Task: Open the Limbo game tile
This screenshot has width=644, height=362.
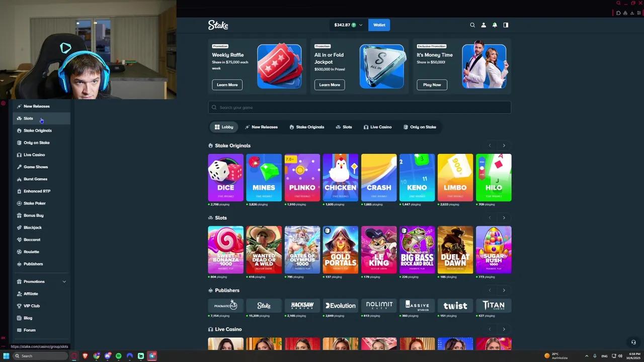Action: [455, 177]
